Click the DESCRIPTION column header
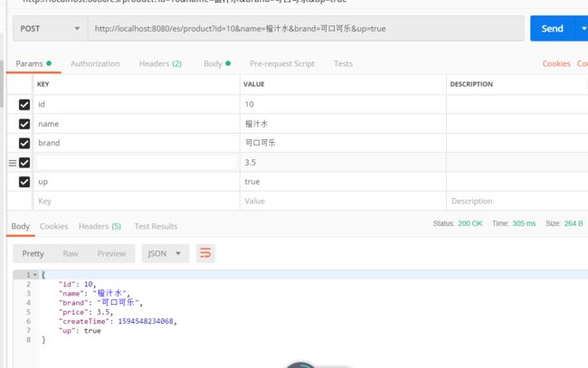 pyautogui.click(x=471, y=84)
